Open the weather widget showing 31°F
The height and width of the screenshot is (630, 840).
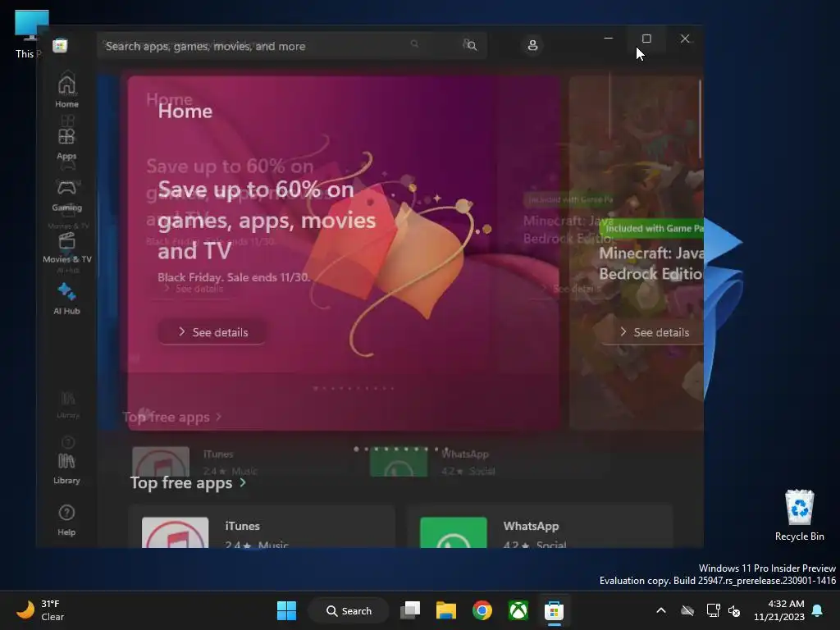point(40,610)
